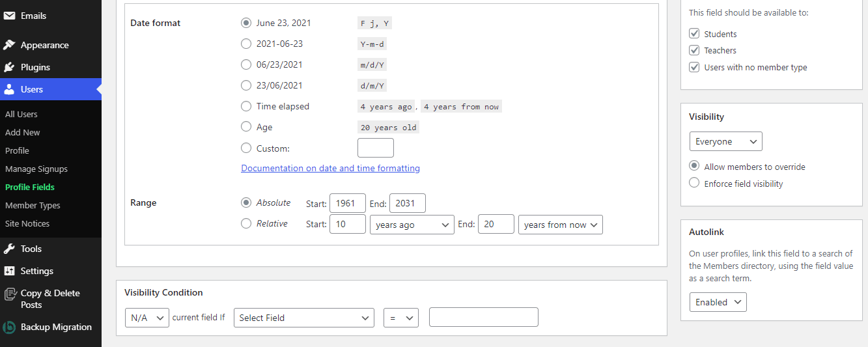
Task: Open the years ago dropdown
Action: [412, 225]
